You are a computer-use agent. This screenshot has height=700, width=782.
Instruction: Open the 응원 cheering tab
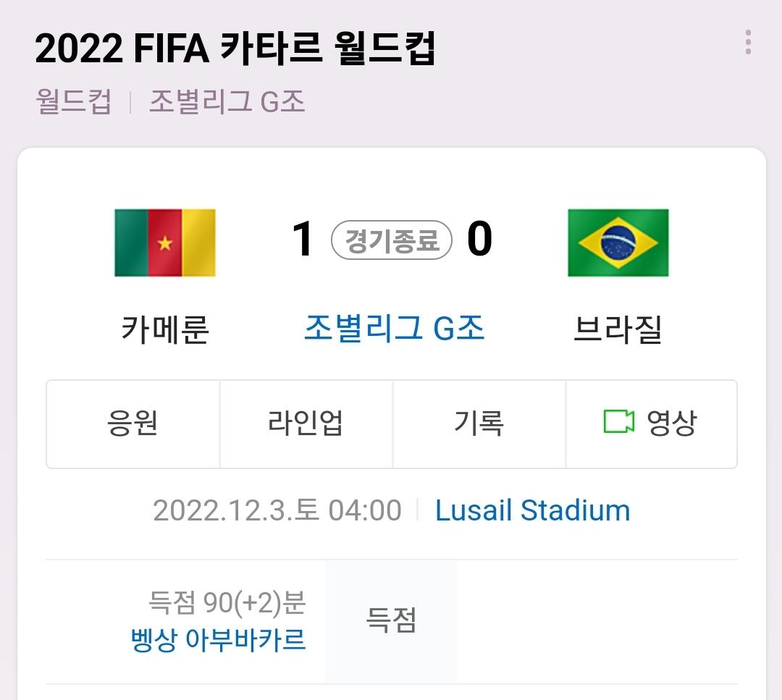point(133,423)
